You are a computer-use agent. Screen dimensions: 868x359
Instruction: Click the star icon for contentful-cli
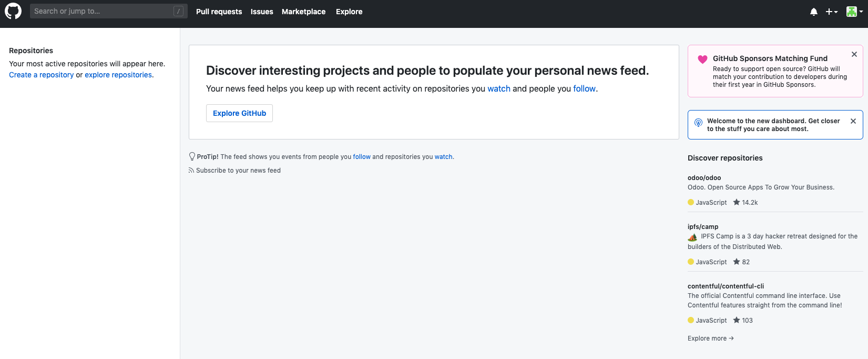point(737,320)
